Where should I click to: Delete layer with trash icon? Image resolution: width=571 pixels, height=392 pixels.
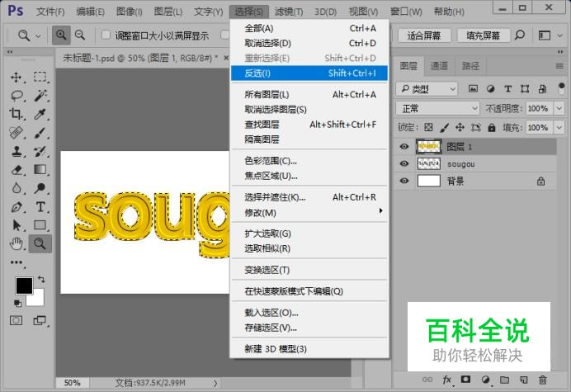tap(543, 380)
